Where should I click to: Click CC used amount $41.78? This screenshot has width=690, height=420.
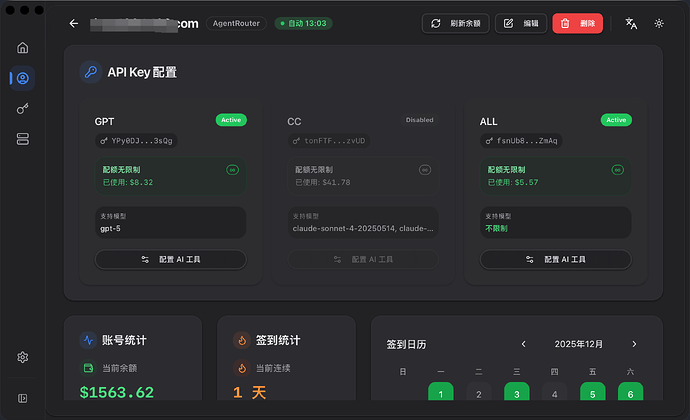(x=336, y=182)
